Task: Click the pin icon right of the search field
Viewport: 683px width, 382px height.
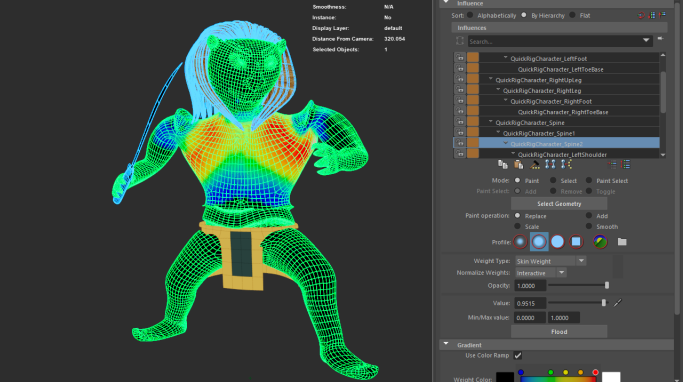Action: click(661, 39)
